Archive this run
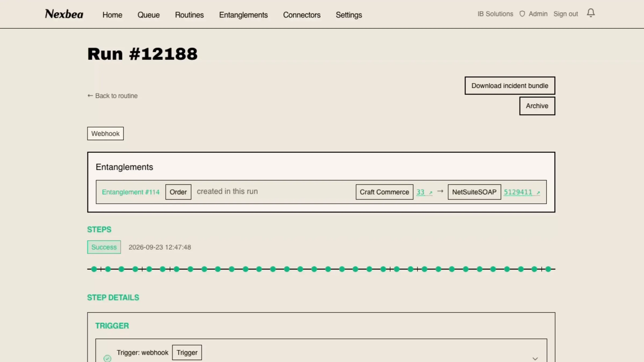Viewport: 644px width, 362px height. [x=537, y=106]
